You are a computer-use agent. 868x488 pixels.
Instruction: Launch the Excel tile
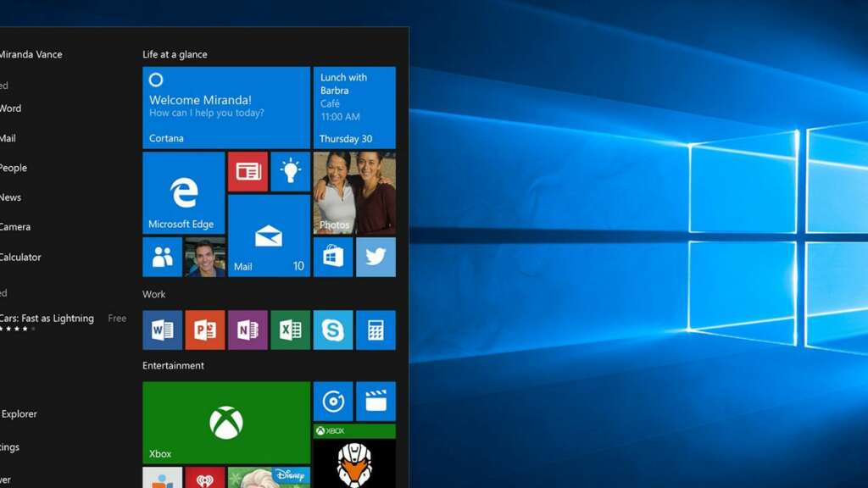(290, 330)
